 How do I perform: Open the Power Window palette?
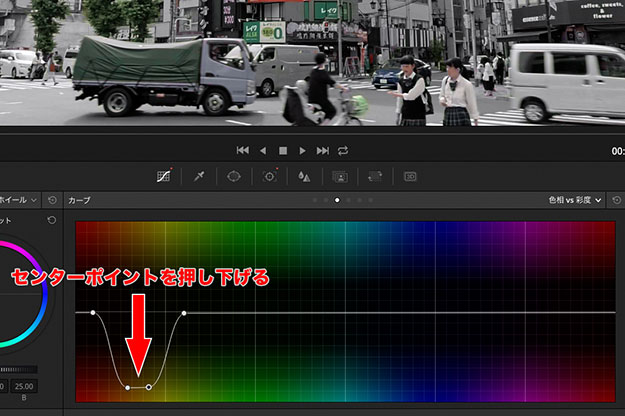pyautogui.click(x=234, y=176)
